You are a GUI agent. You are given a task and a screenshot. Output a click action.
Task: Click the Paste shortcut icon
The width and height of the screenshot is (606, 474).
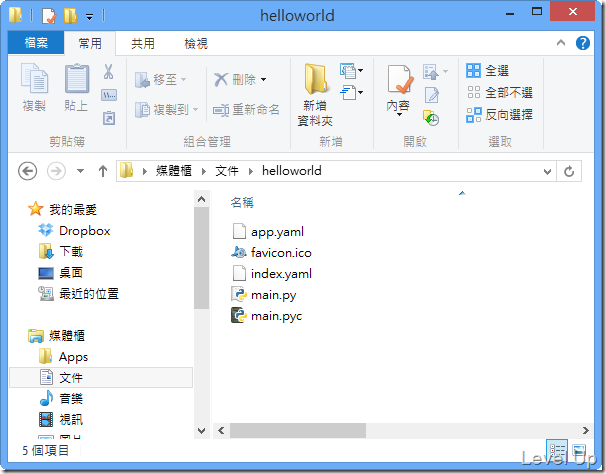[x=109, y=118]
